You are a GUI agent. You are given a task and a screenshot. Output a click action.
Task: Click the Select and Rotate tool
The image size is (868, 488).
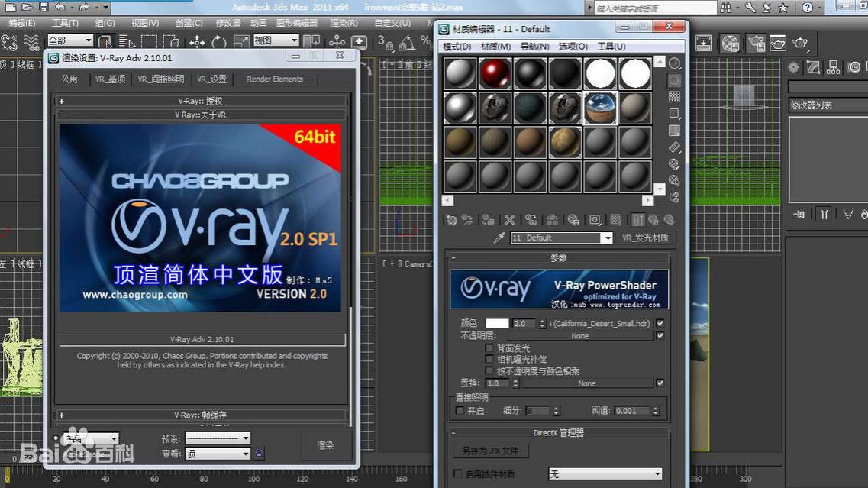[219, 41]
